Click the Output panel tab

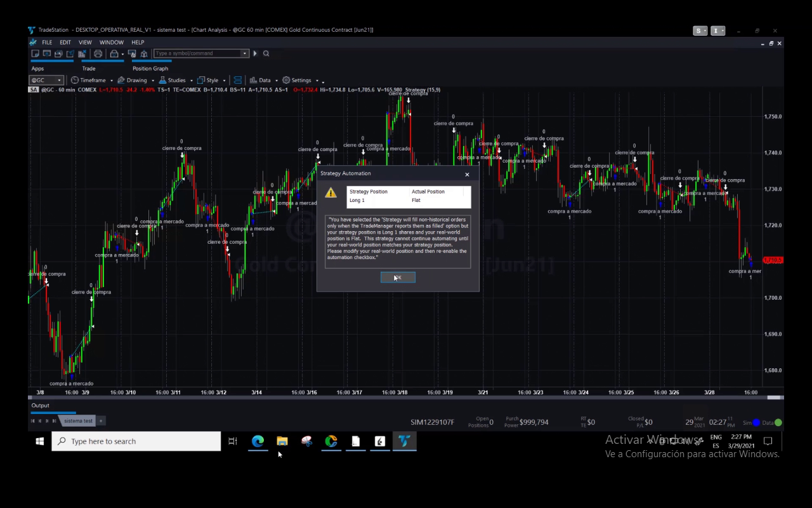(40, 405)
